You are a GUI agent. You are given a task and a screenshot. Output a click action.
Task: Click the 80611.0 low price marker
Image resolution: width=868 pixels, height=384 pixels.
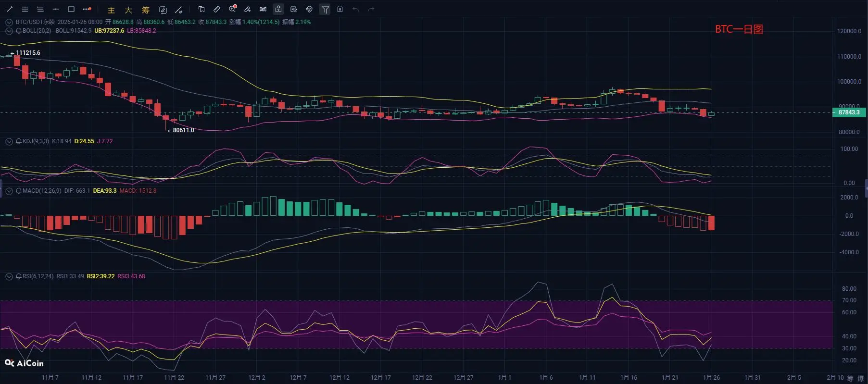183,130
